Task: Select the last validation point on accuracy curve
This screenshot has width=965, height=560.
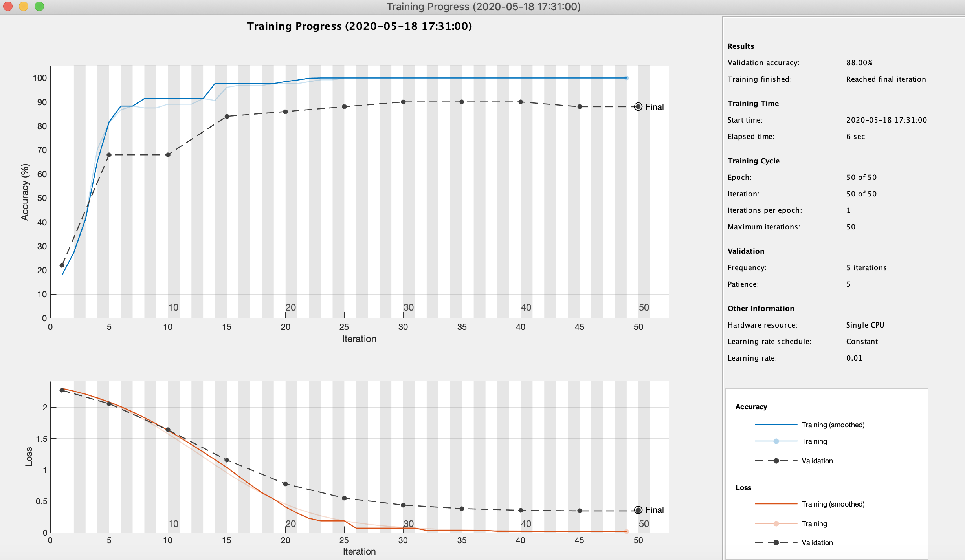Action: (x=579, y=106)
